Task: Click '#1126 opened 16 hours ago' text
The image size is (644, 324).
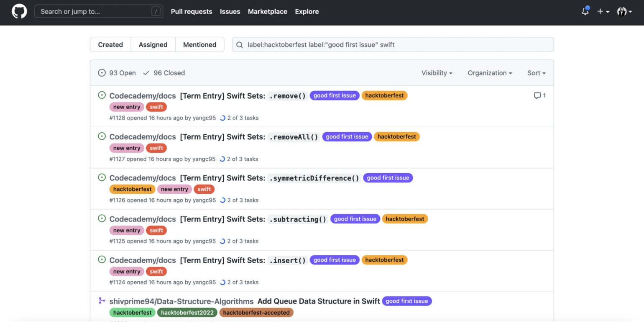Action: (146, 200)
